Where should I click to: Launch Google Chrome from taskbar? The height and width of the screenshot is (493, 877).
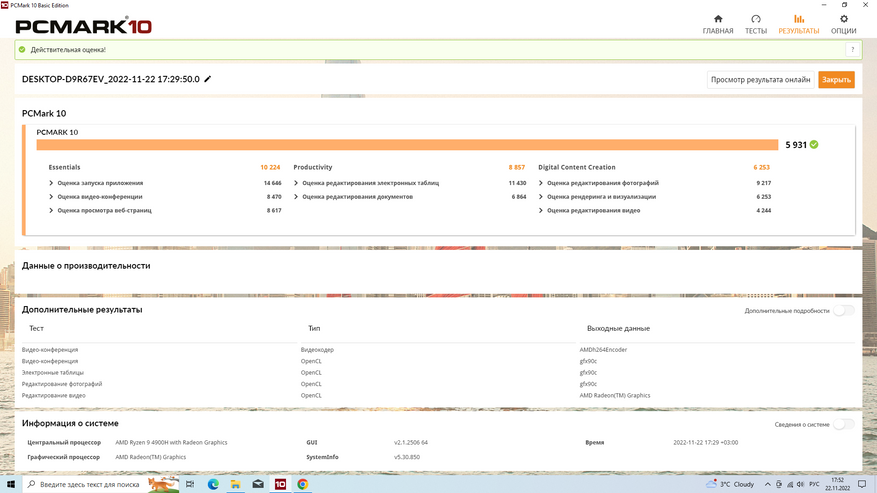303,484
